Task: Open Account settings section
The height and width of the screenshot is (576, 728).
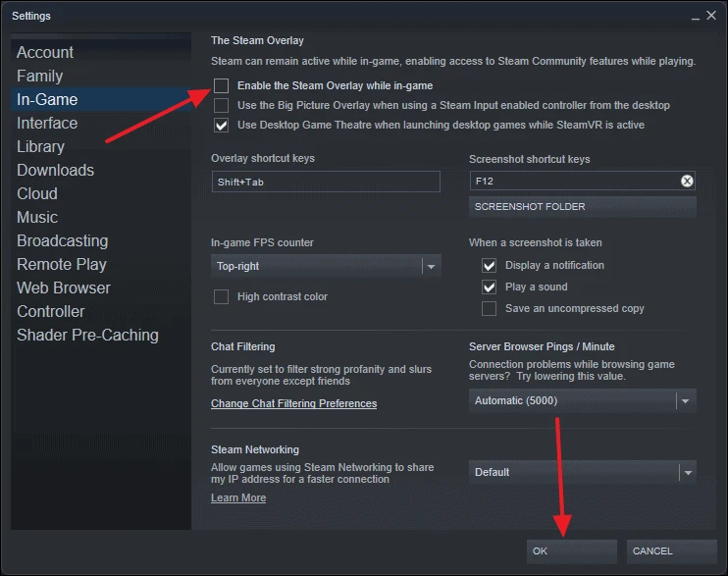Action: [x=101, y=52]
